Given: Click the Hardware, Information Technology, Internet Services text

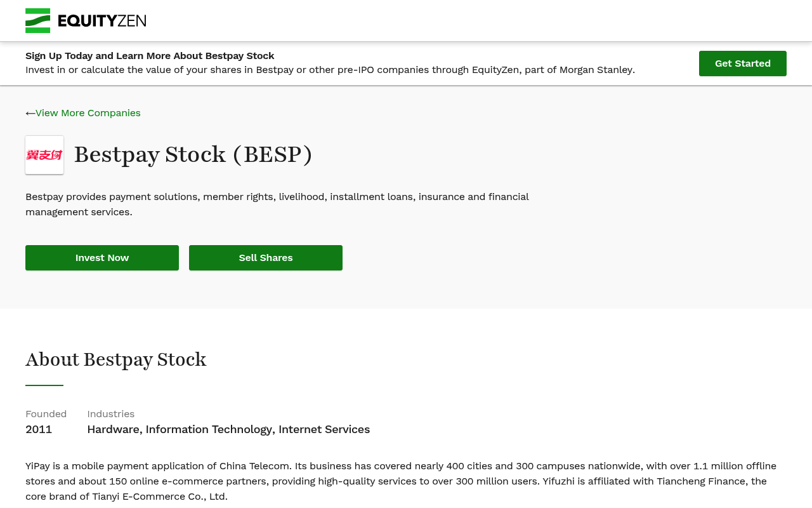Looking at the screenshot, I should [228, 429].
